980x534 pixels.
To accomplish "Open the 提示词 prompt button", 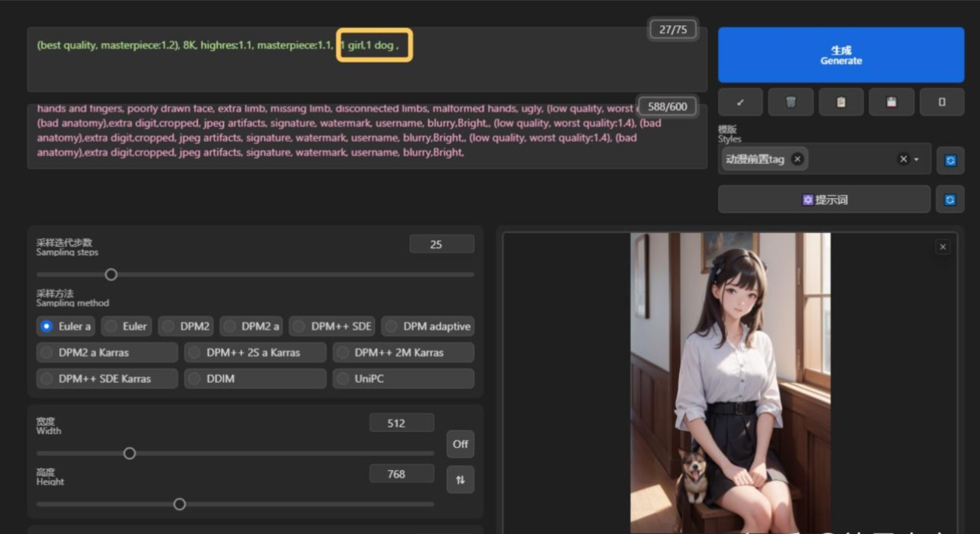I will point(823,200).
